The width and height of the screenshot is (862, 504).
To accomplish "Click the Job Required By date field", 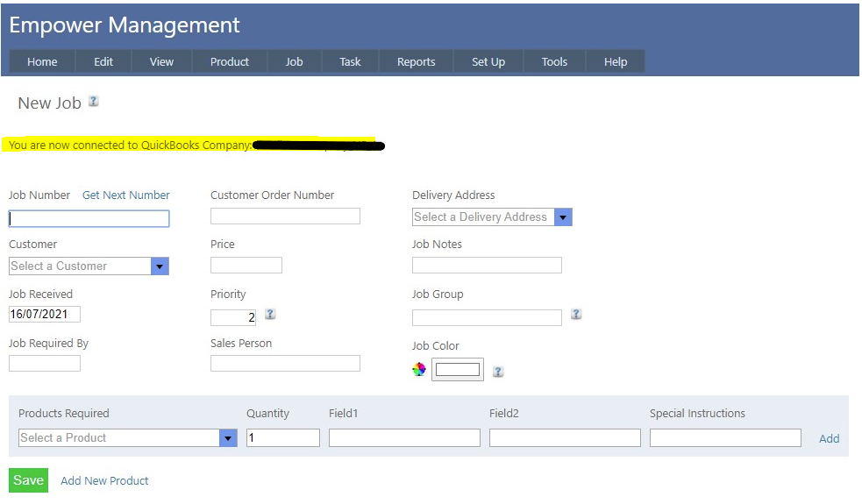I will 45,364.
